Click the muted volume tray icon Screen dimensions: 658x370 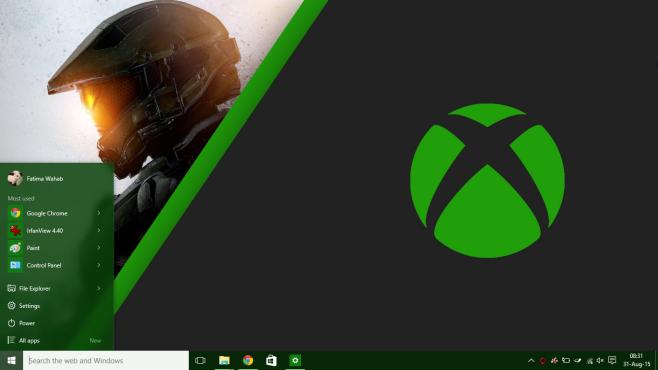[x=600, y=360]
